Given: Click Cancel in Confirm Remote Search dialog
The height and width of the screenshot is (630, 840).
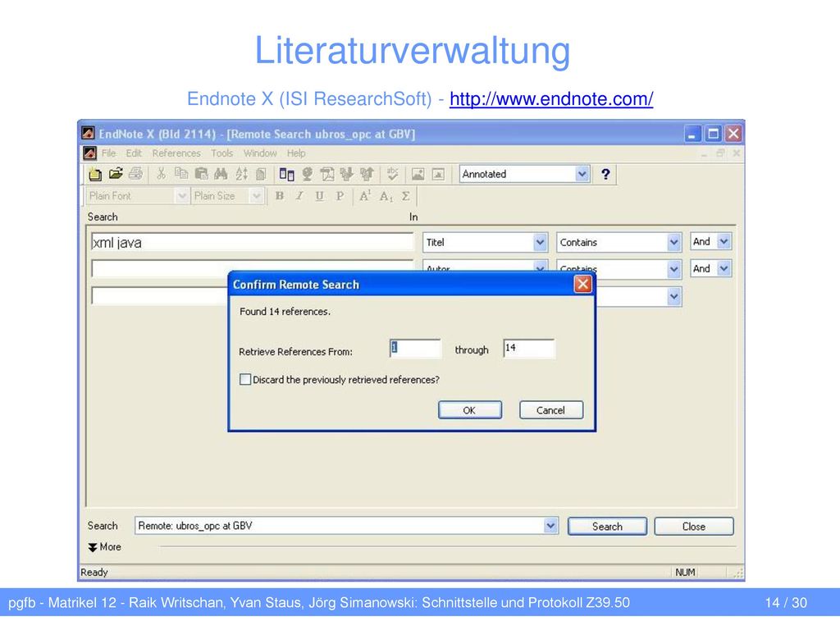Looking at the screenshot, I should click(550, 410).
